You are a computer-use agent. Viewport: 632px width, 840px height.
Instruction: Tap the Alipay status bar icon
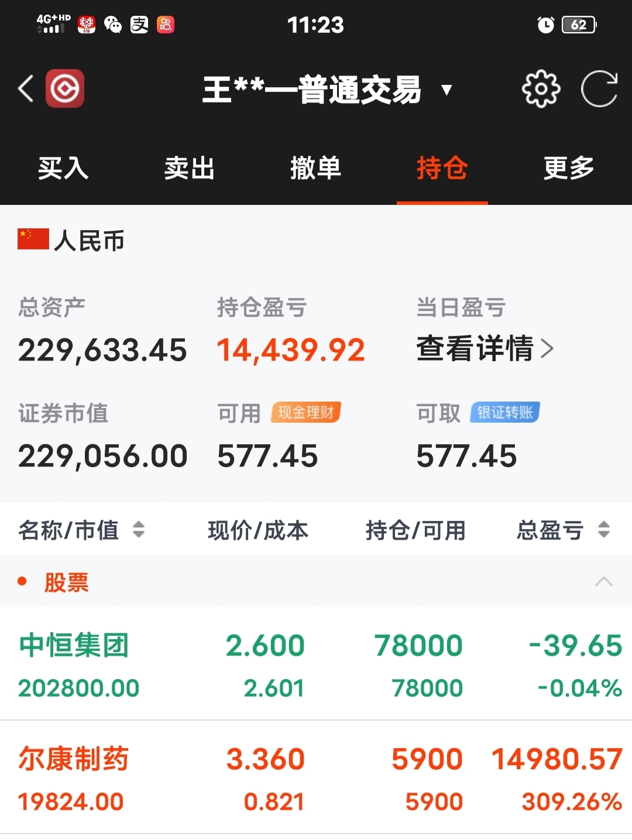139,25
